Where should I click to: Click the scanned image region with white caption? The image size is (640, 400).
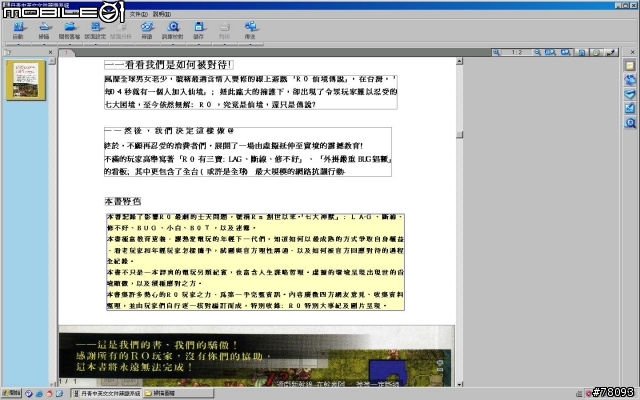pos(256,356)
